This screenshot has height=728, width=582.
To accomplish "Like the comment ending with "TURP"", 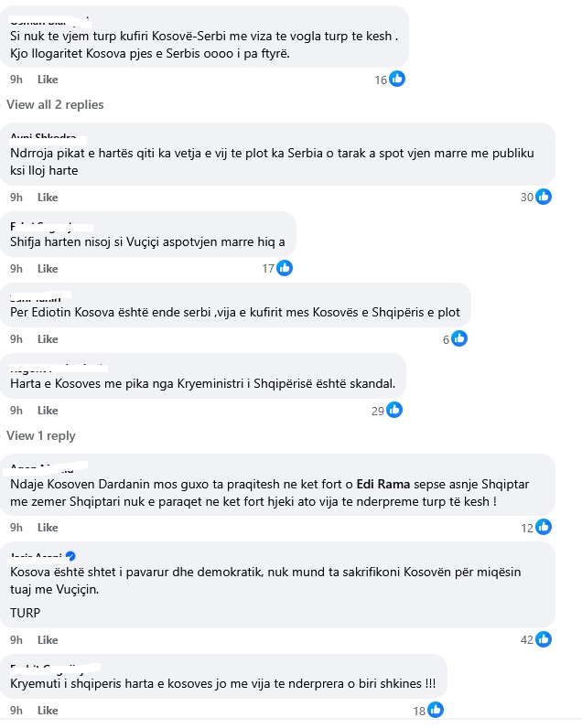I will pyautogui.click(x=48, y=639).
